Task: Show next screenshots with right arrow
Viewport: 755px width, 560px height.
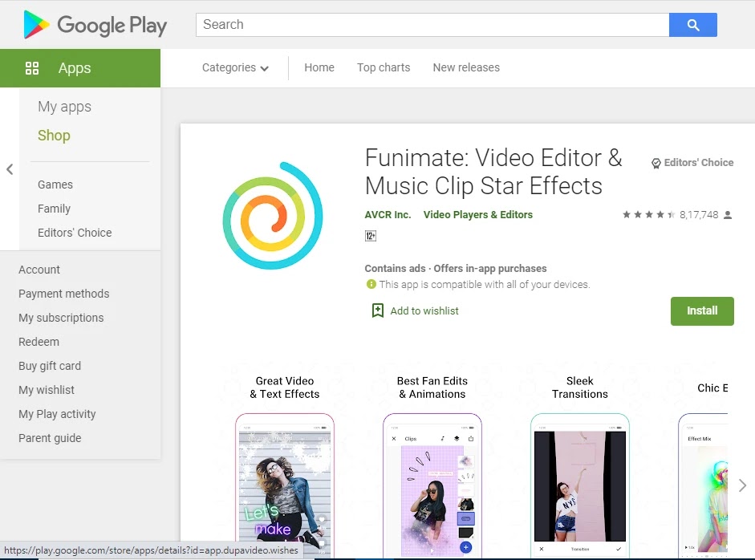Action: pos(742,485)
